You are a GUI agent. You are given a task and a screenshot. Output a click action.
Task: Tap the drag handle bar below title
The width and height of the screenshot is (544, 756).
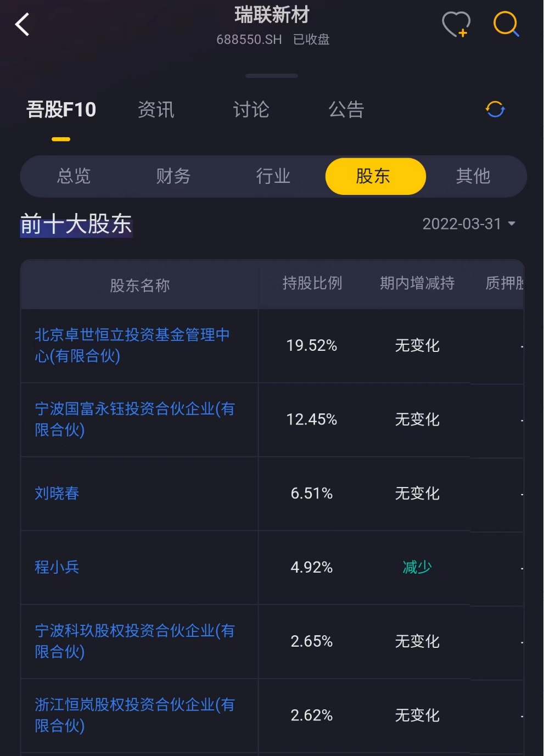(x=272, y=76)
